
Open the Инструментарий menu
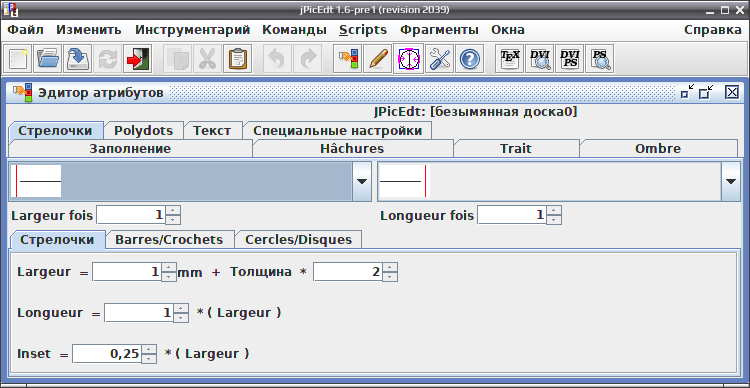click(193, 30)
